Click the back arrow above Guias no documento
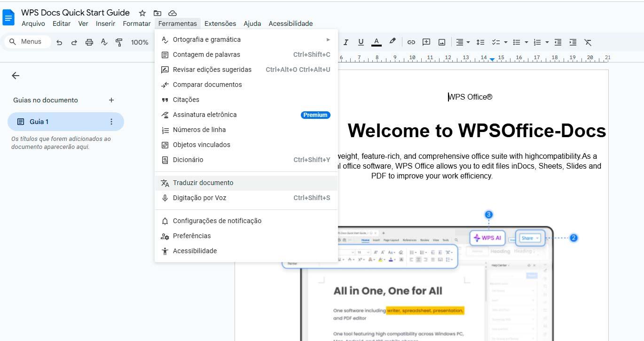644x341 pixels. [x=15, y=75]
